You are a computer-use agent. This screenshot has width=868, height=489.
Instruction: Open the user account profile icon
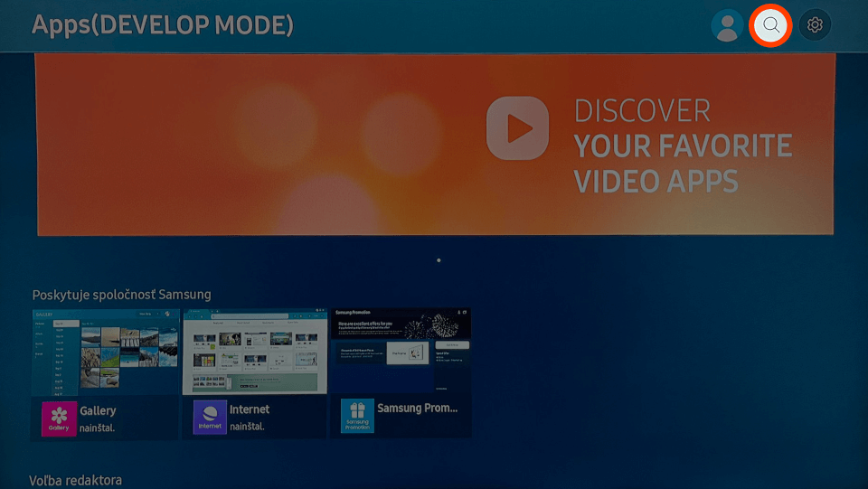[727, 25]
